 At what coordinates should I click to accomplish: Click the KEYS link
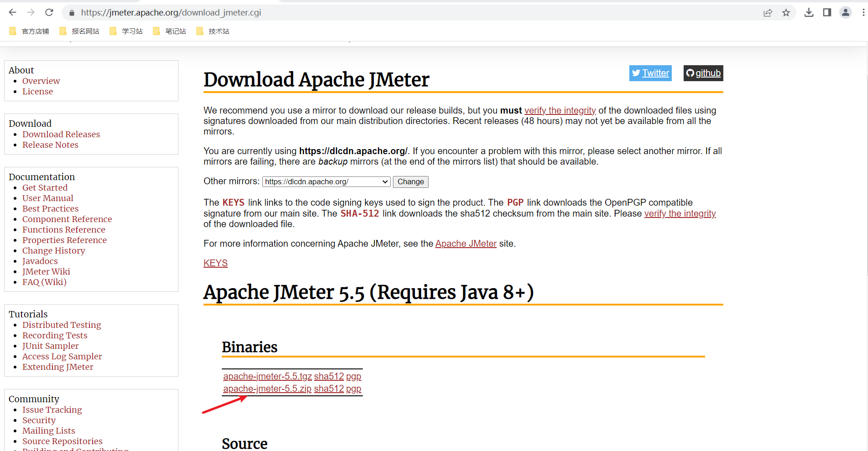[x=215, y=263]
